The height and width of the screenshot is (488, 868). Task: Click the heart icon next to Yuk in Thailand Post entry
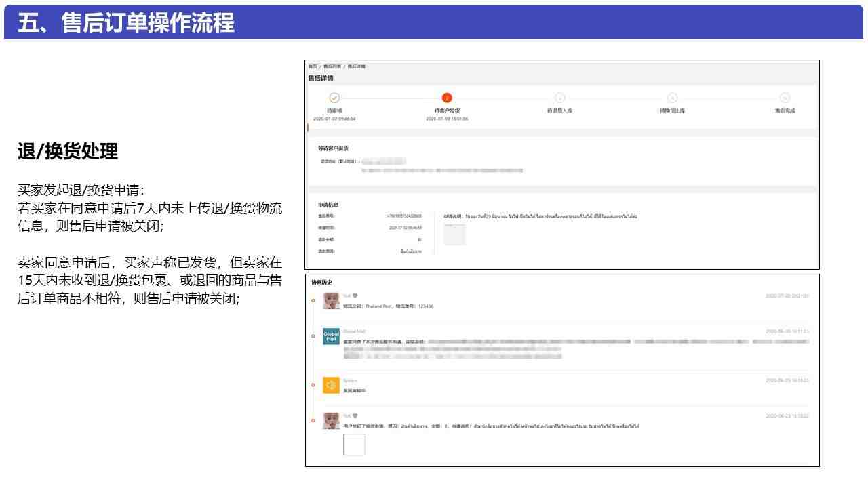click(355, 296)
